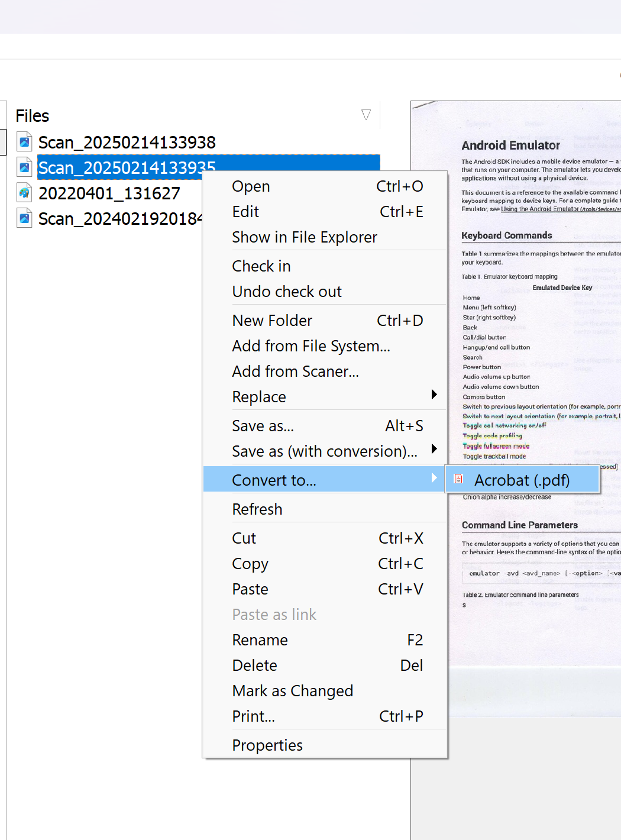Expand the Files panel dropdown triangle
The width and height of the screenshot is (621, 840).
tap(366, 115)
